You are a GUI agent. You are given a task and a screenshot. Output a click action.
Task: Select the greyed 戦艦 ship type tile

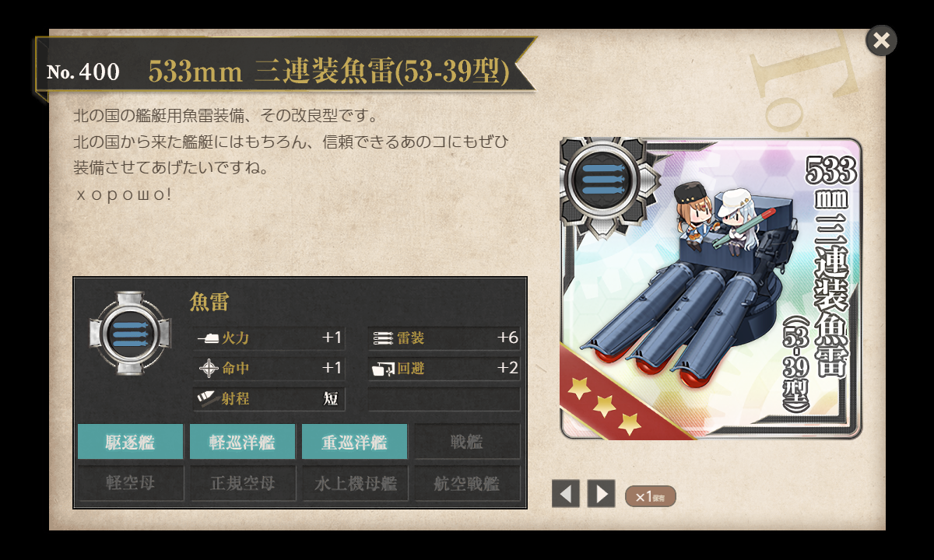pyautogui.click(x=466, y=442)
